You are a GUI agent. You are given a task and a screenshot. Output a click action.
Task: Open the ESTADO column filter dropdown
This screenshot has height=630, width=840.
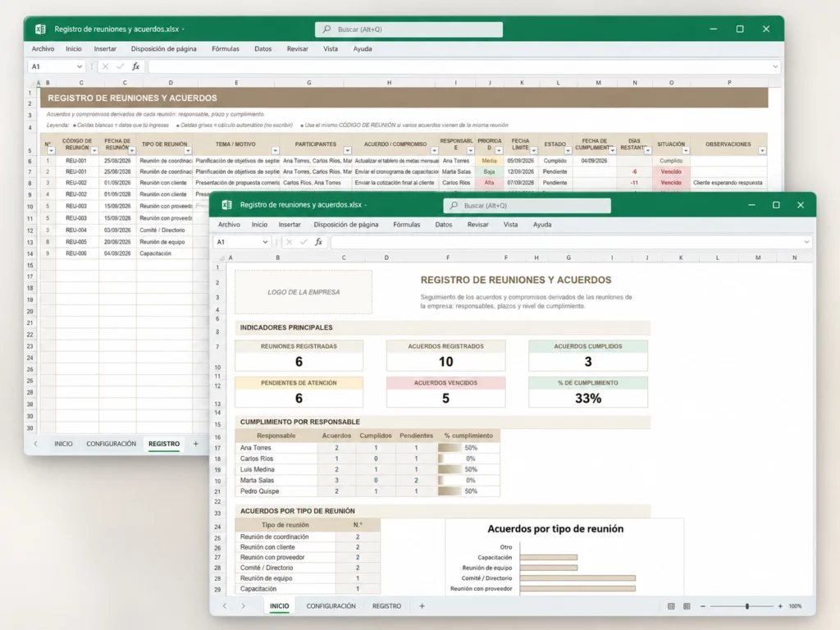point(568,151)
